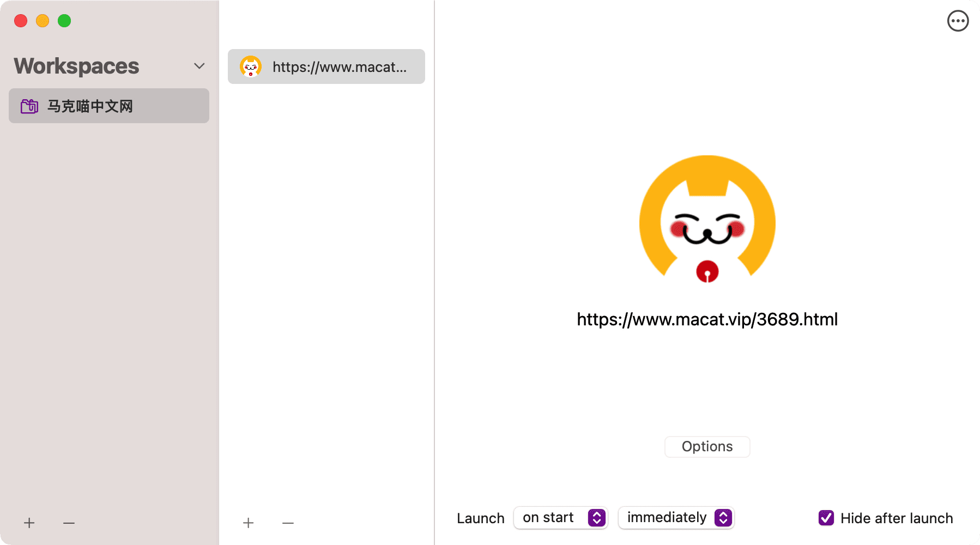
Task: Open the more options ellipsis menu
Action: pyautogui.click(x=958, y=21)
